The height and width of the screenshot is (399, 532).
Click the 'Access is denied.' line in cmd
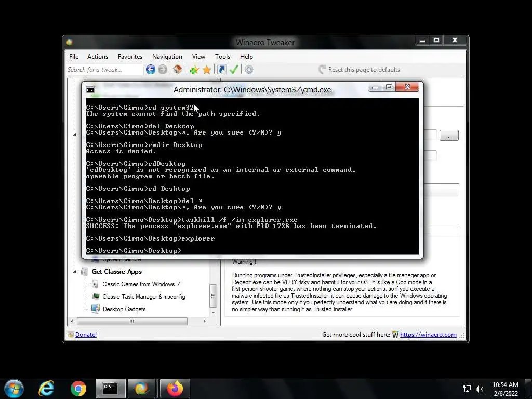(x=121, y=151)
